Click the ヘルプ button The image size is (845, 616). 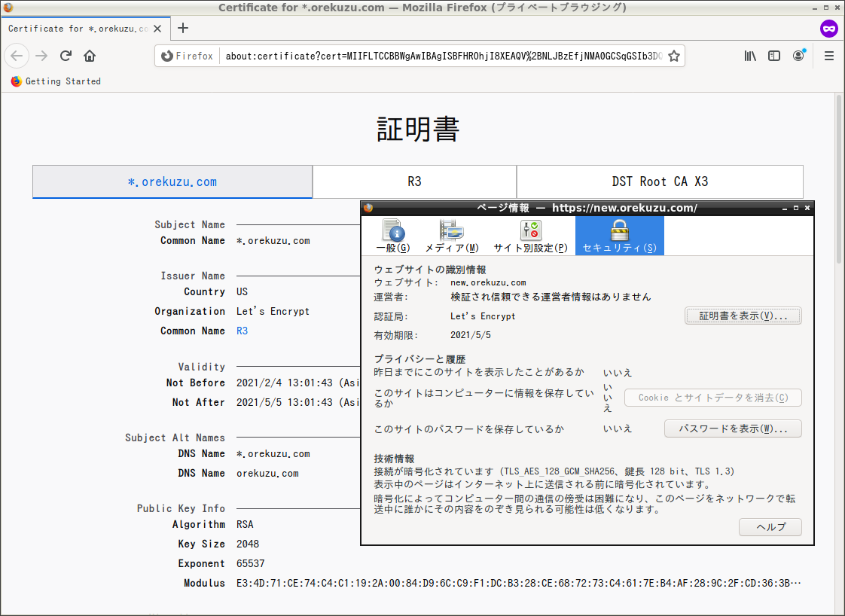(770, 526)
